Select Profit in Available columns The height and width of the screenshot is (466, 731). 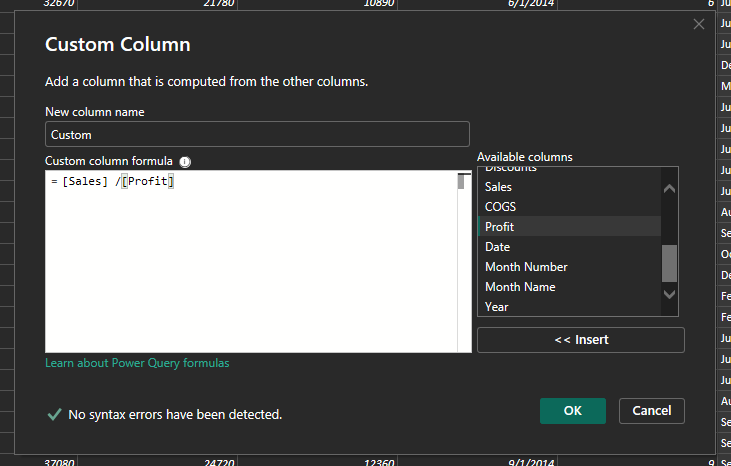[x=569, y=227]
